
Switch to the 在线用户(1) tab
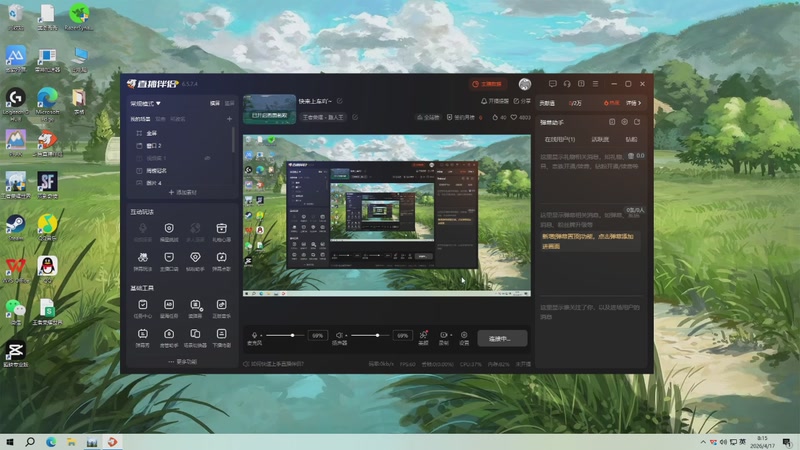[560, 139]
